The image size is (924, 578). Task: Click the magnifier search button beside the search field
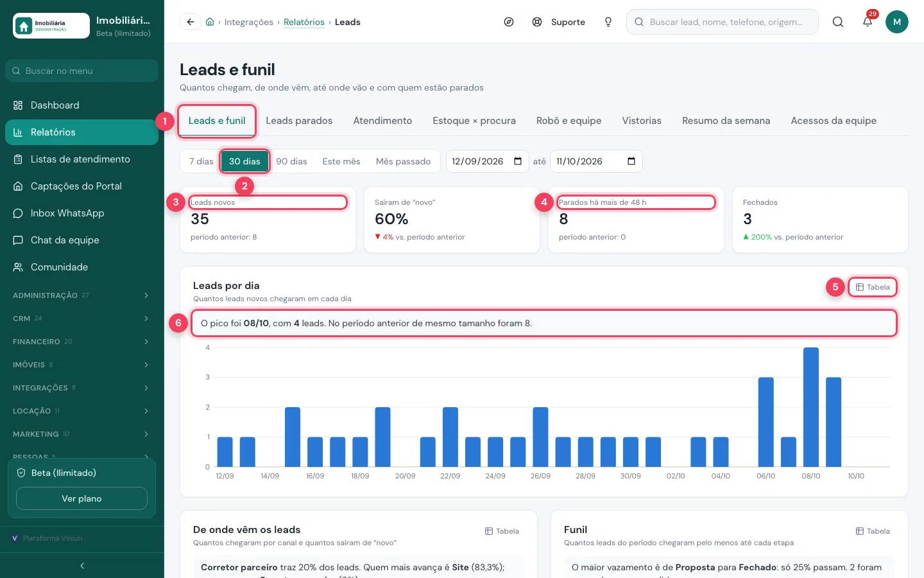point(838,22)
